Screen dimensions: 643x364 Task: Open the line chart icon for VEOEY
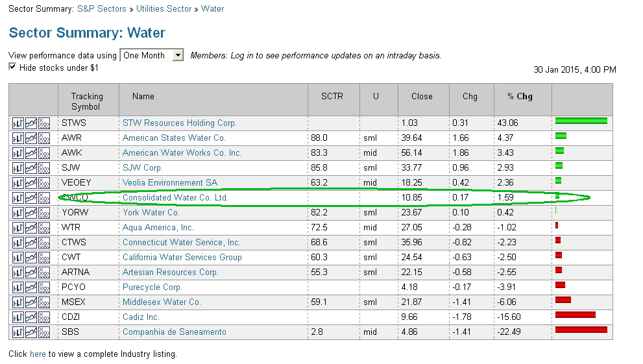31,183
